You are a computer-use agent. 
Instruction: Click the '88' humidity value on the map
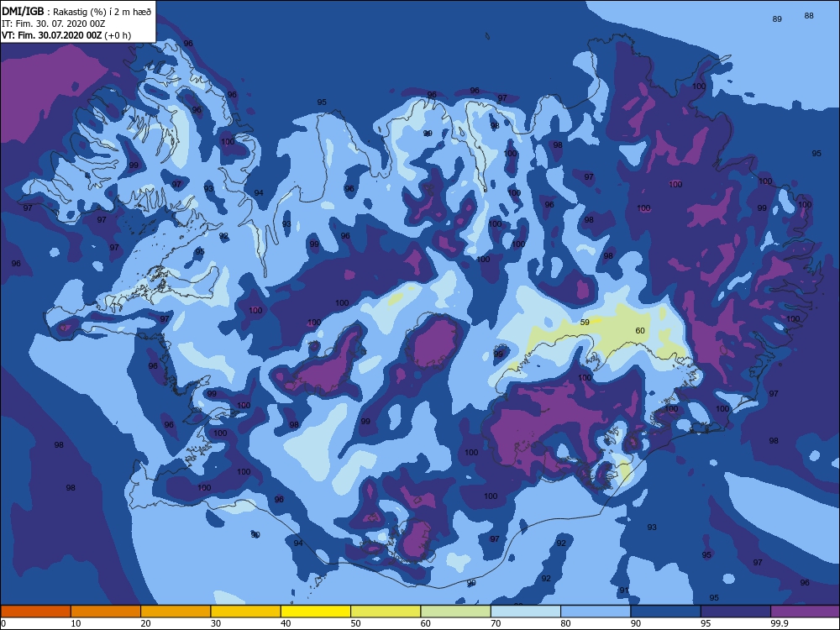[x=809, y=15]
